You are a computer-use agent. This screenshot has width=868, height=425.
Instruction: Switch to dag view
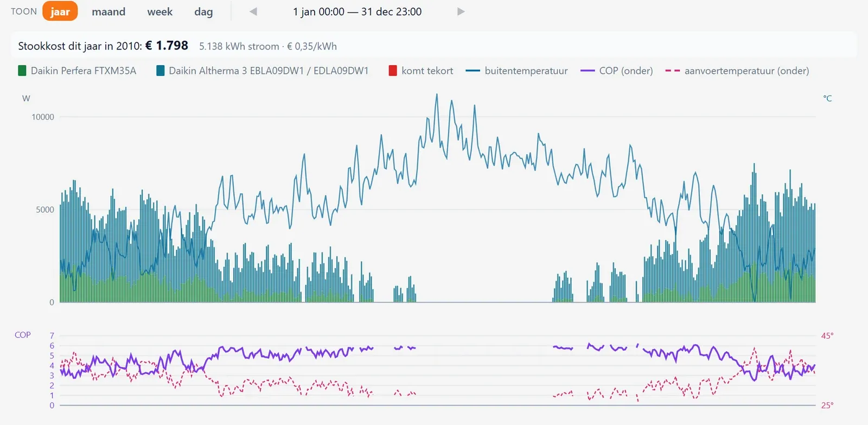pos(203,11)
